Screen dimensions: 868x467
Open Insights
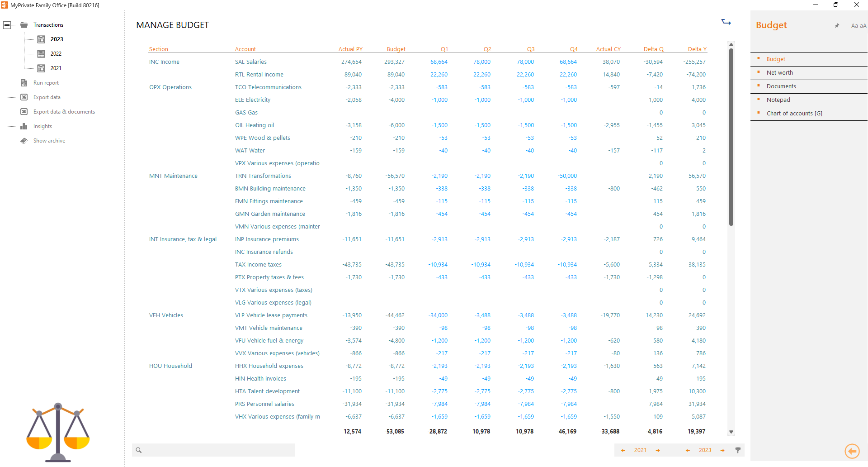click(43, 126)
